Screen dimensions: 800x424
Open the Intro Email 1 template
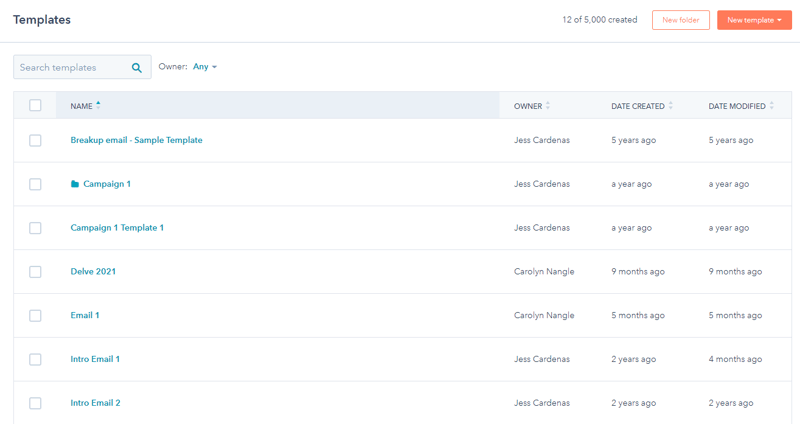point(95,359)
